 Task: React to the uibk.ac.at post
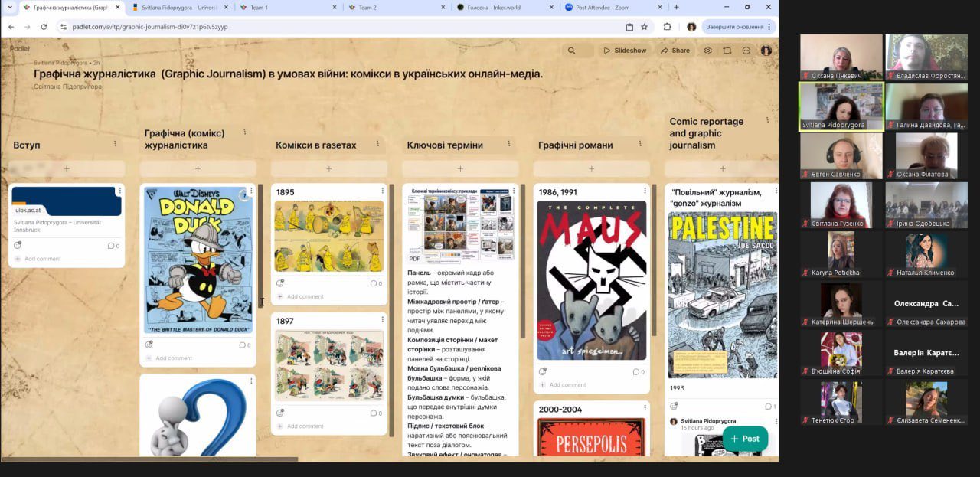click(18, 245)
